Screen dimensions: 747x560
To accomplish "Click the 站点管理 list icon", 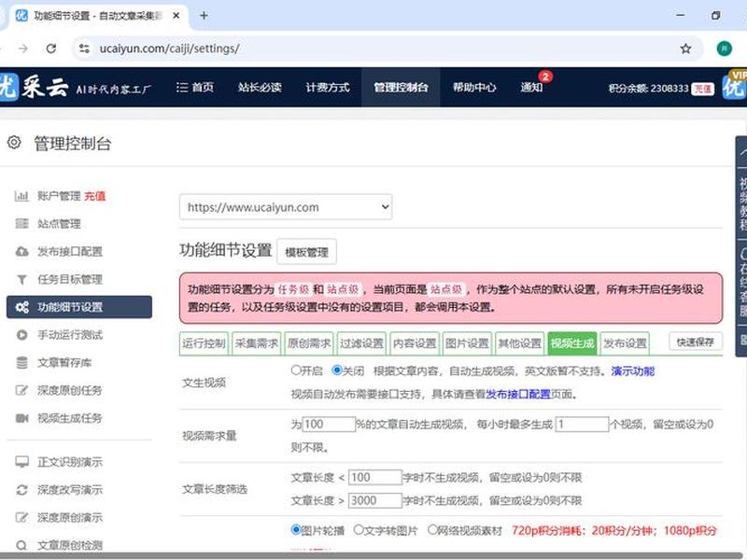I will pos(21,223).
